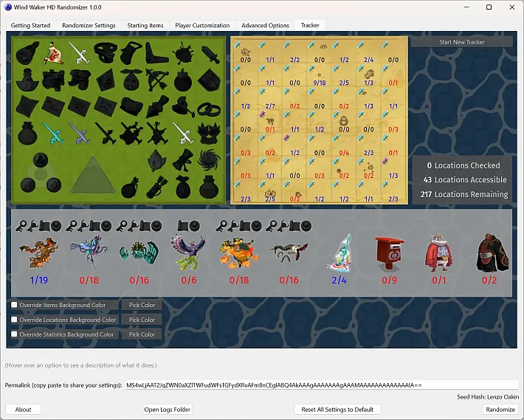The width and height of the screenshot is (524, 420).
Task: Pick color for statistics background
Action: pyautogui.click(x=142, y=334)
